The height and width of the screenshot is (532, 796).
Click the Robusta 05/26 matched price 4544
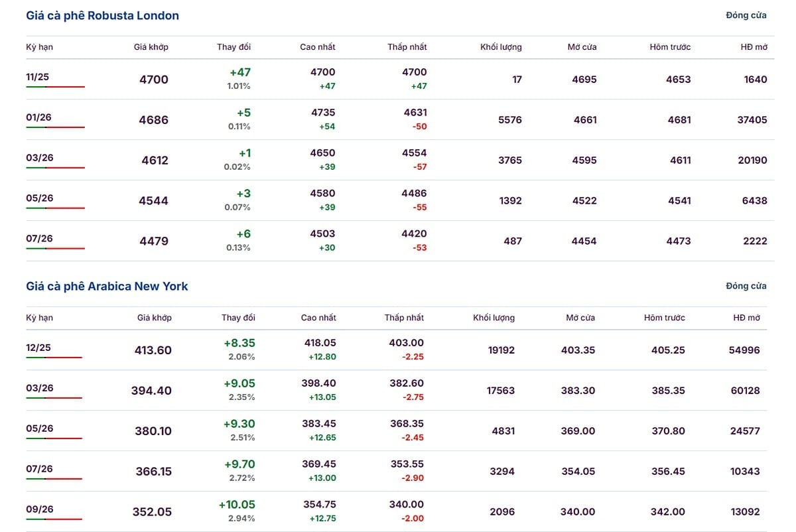[154, 201]
